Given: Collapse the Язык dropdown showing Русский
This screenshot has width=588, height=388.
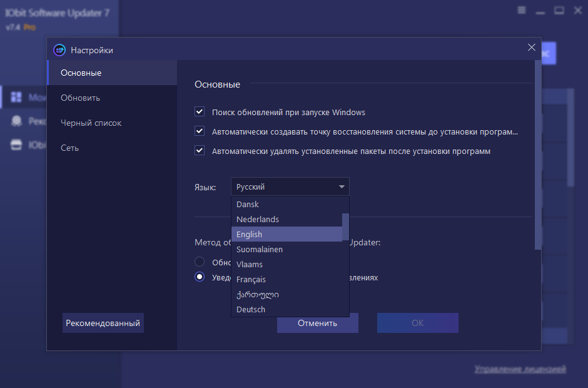Looking at the screenshot, I should point(290,186).
